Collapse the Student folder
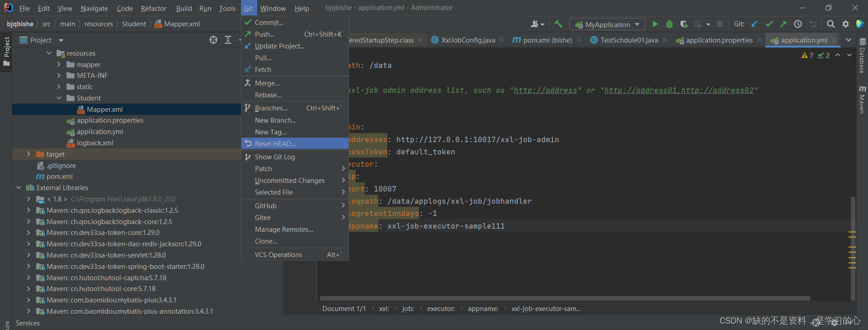Screen dimensions: 868x330 click(x=59, y=98)
